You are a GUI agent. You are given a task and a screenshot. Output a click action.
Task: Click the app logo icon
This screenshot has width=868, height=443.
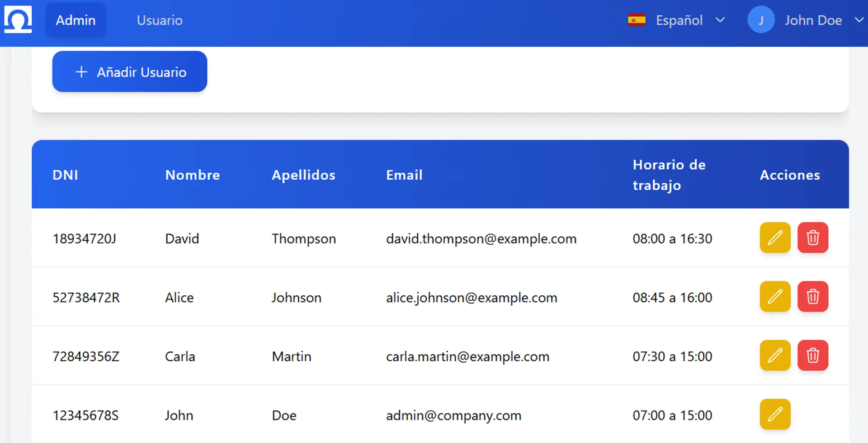18,20
